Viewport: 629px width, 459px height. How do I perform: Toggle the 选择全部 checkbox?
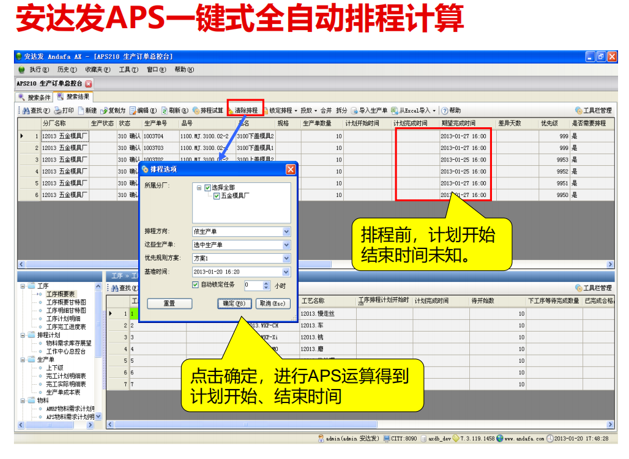pyautogui.click(x=205, y=187)
